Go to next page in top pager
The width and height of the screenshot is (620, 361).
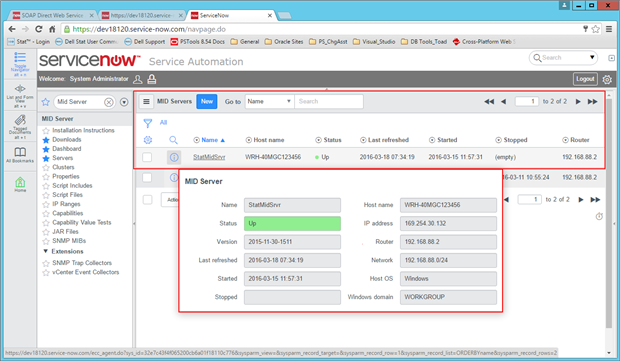click(x=578, y=102)
